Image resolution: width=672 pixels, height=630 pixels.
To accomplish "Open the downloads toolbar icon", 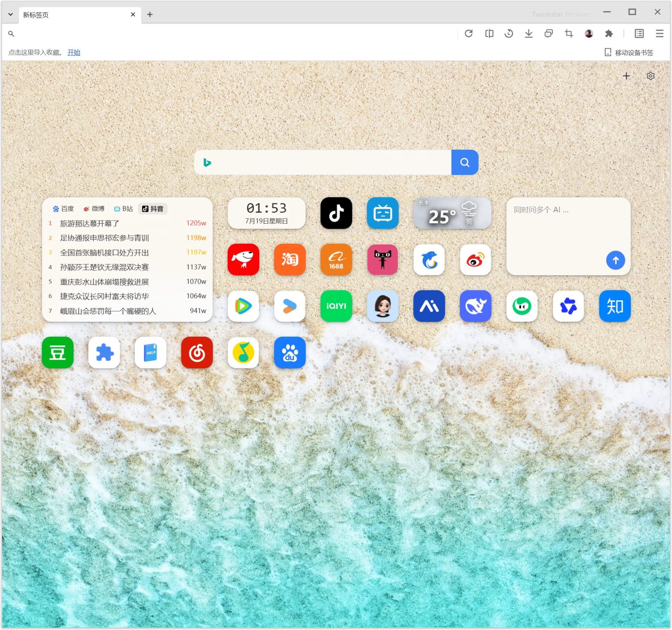I will [529, 34].
